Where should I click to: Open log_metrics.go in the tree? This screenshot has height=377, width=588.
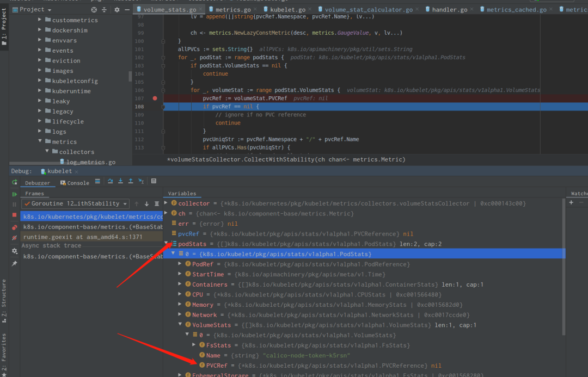88,162
